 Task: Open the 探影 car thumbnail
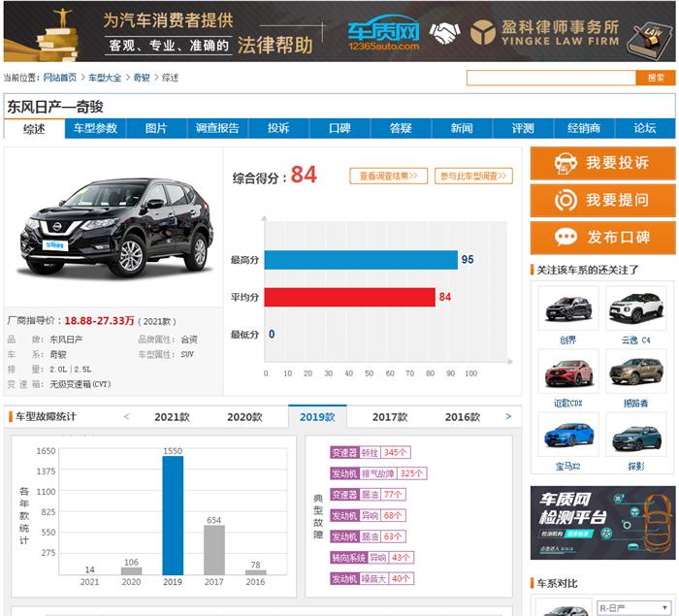pyautogui.click(x=636, y=435)
